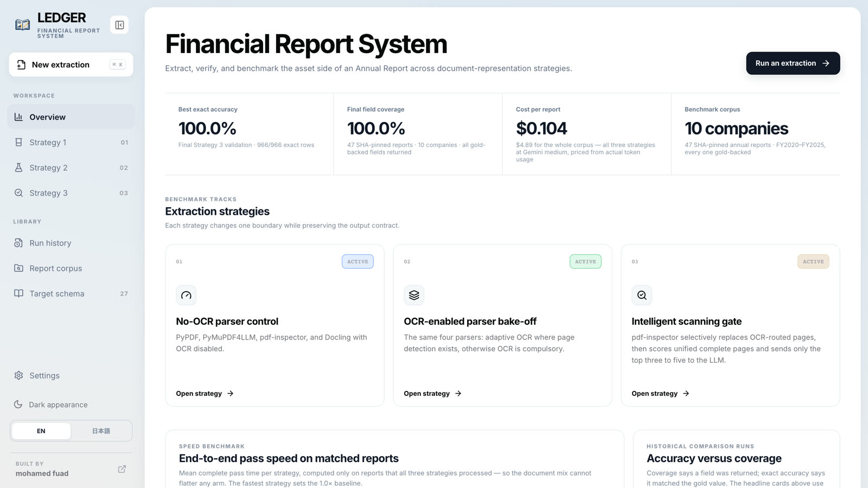This screenshot has height=488, width=868.
Task: Open the Report corpus library
Action: (x=71, y=268)
